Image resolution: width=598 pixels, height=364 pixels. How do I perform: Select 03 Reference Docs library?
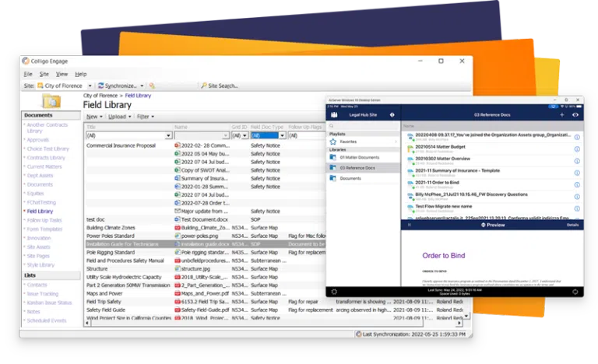(363, 168)
